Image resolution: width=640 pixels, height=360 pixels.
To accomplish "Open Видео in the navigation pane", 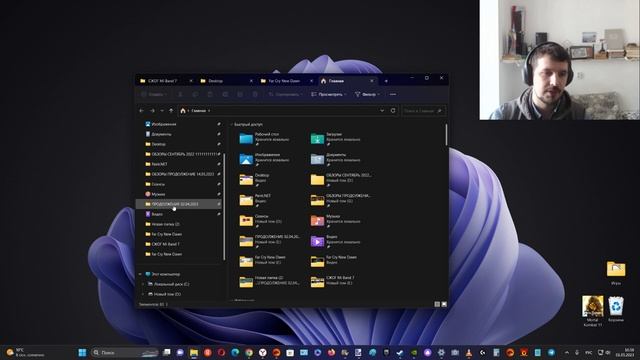I will point(157,214).
